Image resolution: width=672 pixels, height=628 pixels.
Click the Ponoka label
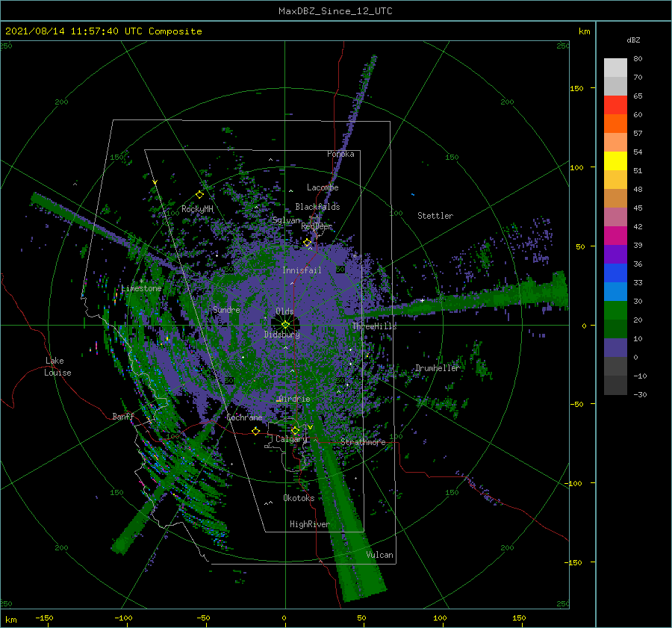point(340,154)
